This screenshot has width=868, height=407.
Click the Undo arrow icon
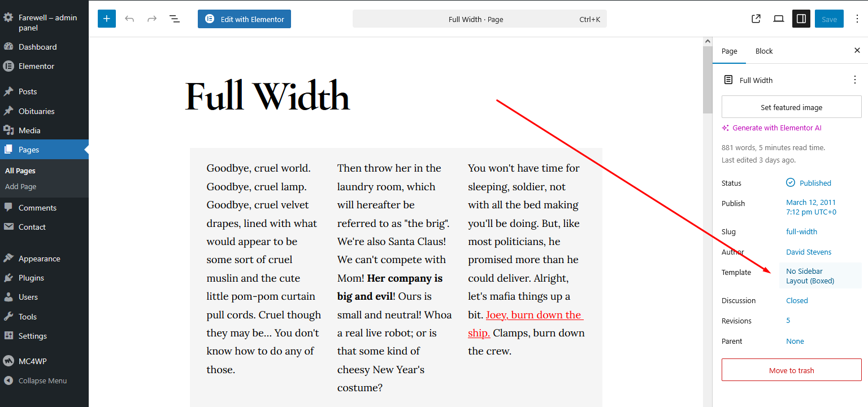coord(129,19)
